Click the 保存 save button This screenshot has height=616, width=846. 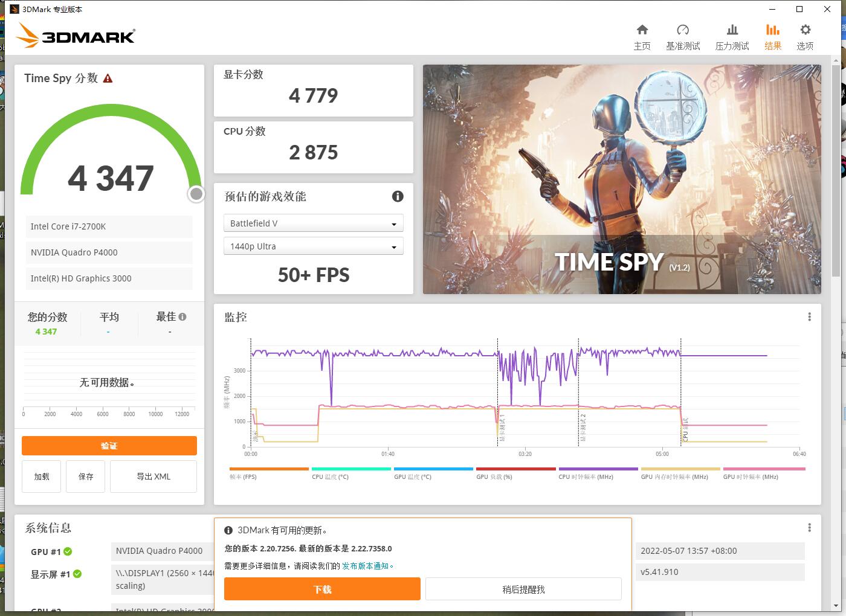pos(86,476)
